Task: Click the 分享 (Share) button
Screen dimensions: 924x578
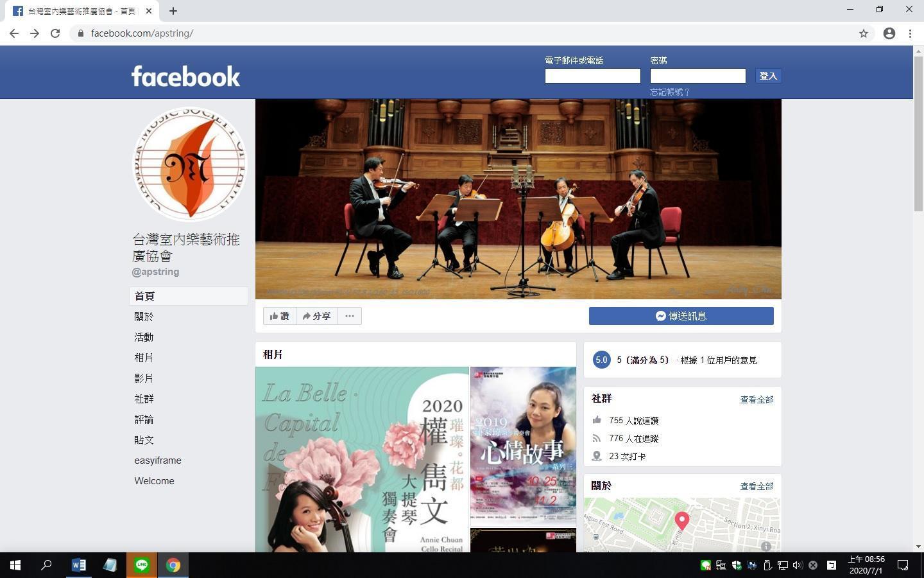Action: coord(317,316)
